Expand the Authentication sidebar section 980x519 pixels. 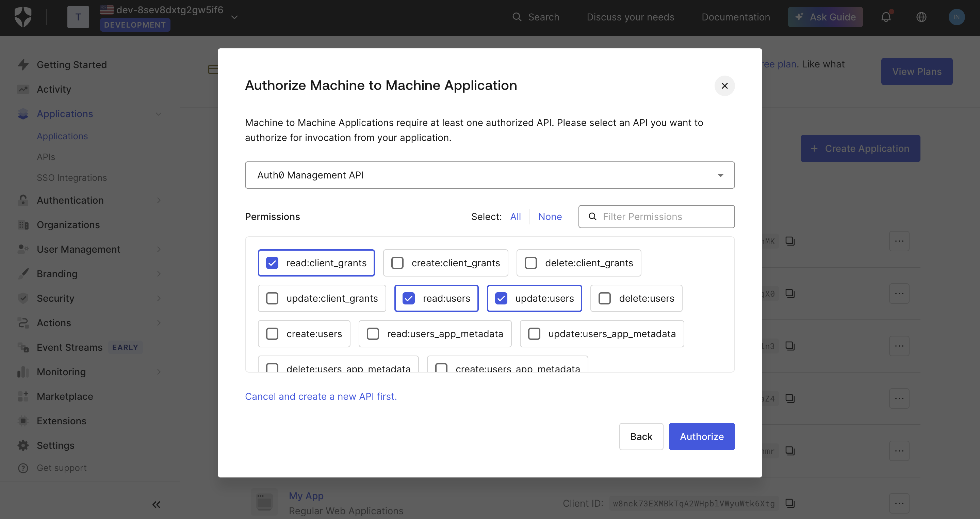coord(159,200)
